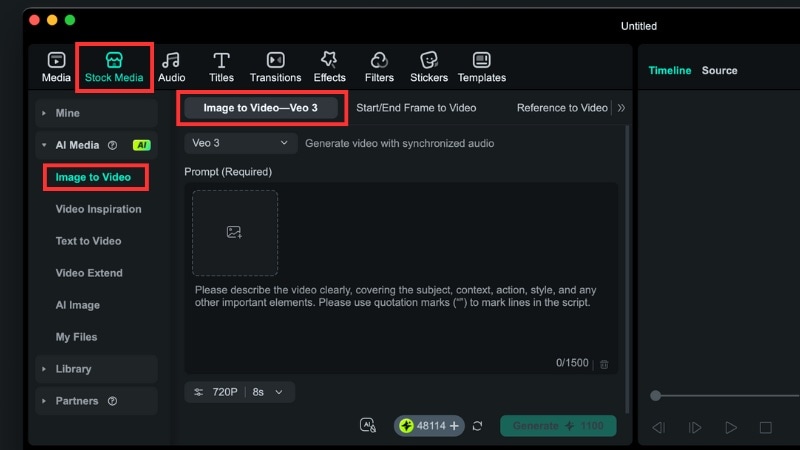
Task: Refresh the AI credits balance
Action: pyautogui.click(x=478, y=426)
